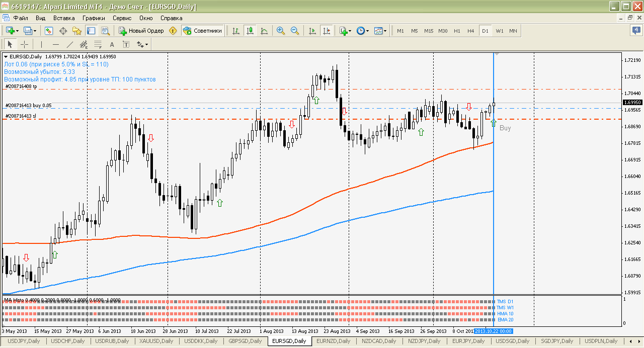This screenshot has width=644, height=348.
Task: Select the text tool A
Action: 112,44
